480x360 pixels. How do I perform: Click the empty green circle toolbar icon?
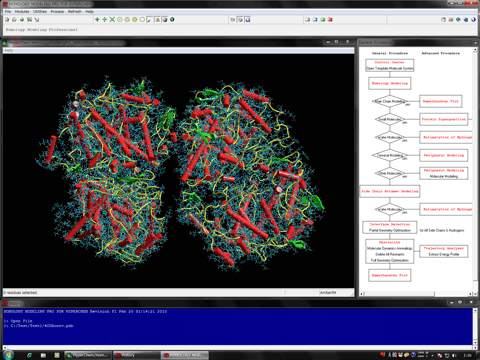click(142, 20)
